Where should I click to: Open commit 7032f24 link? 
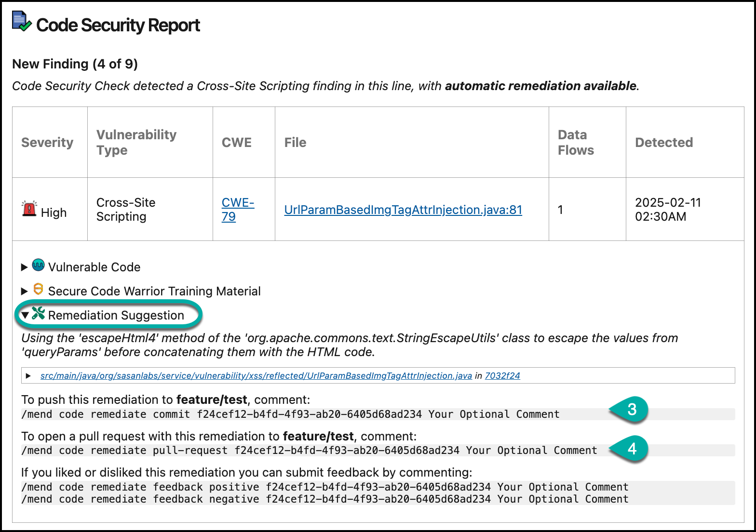502,376
